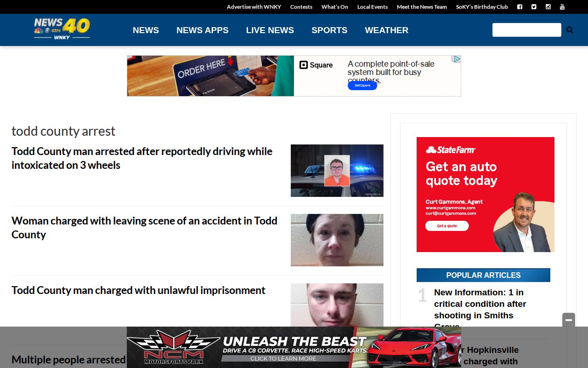Click the NCM Motorsports Park banner ad
This screenshot has height=368, width=588.
pyautogui.click(x=294, y=347)
